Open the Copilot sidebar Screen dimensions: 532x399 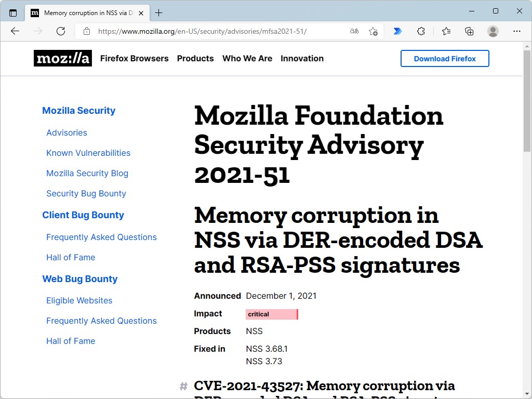[397, 31]
